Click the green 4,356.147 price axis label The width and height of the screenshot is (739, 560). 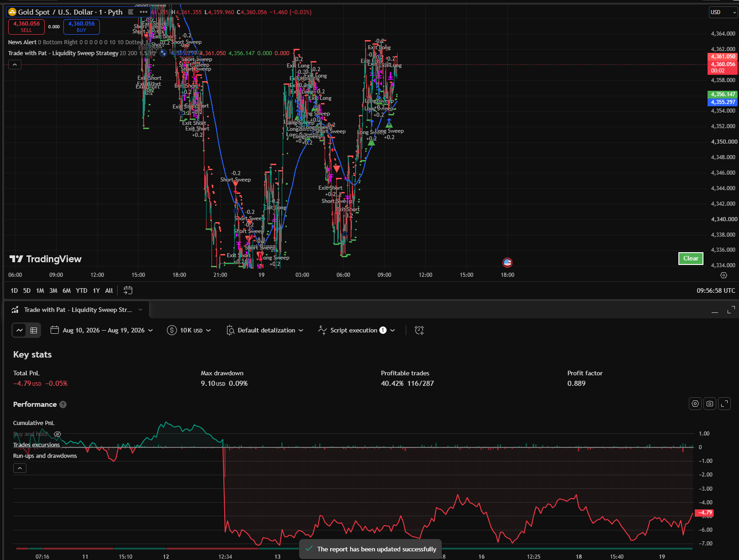tap(723, 94)
